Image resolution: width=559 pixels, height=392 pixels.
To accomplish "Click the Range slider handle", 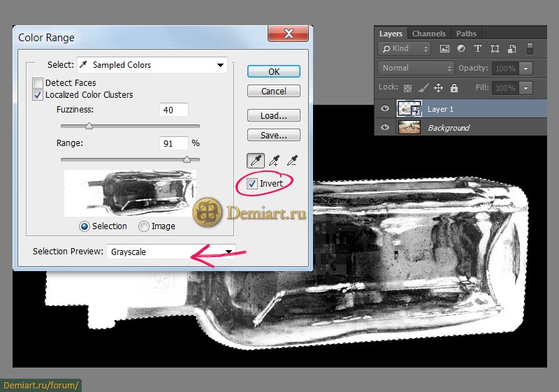I will tap(187, 159).
